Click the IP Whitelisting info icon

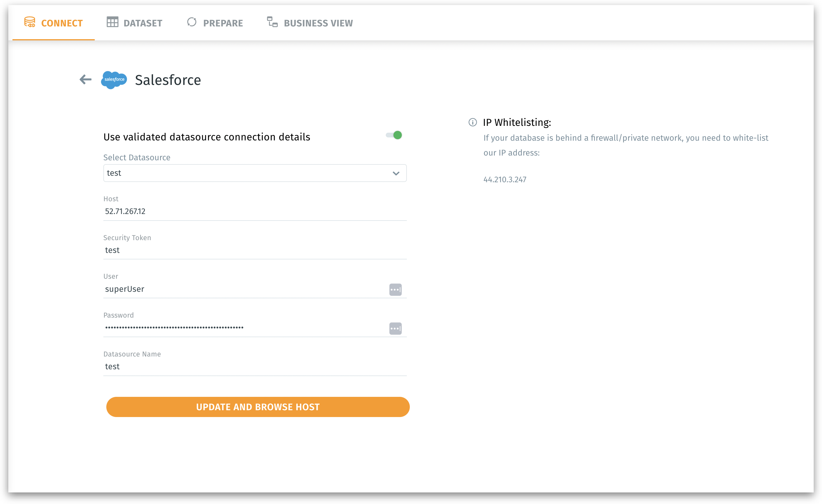472,122
